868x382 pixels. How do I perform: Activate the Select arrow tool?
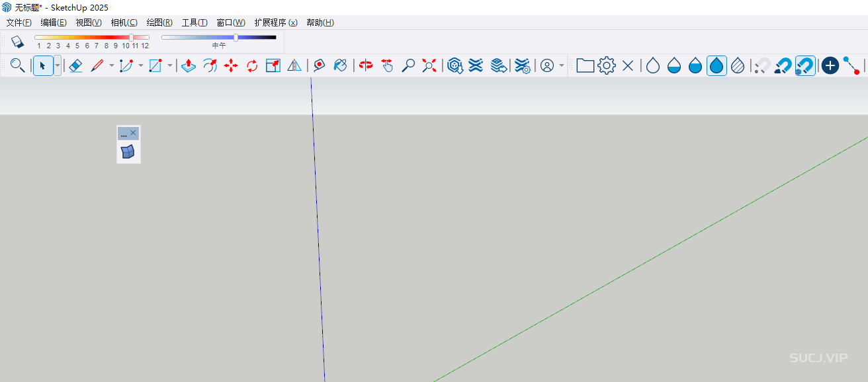[x=42, y=65]
